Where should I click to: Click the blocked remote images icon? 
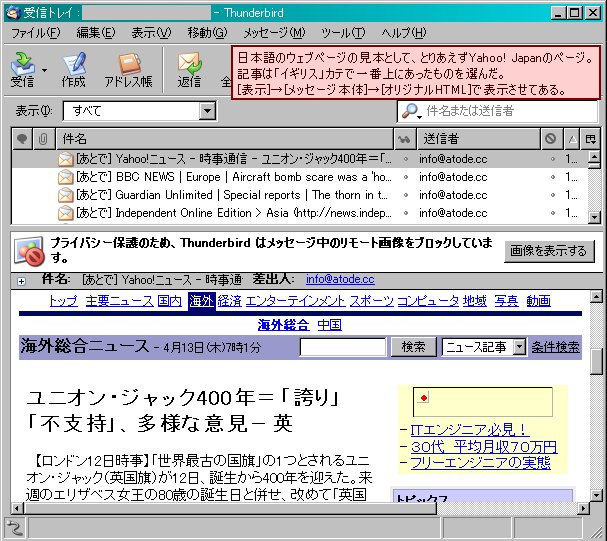(29, 251)
